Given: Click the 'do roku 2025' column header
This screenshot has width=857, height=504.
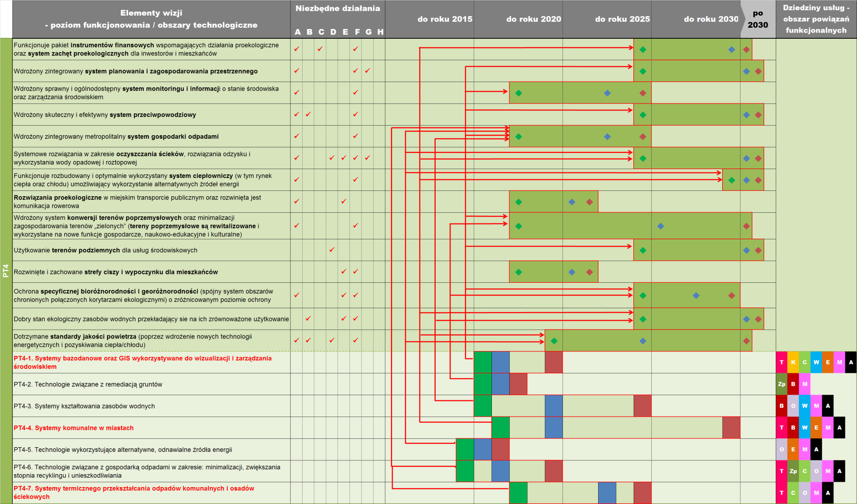Looking at the screenshot, I should tap(622, 19).
